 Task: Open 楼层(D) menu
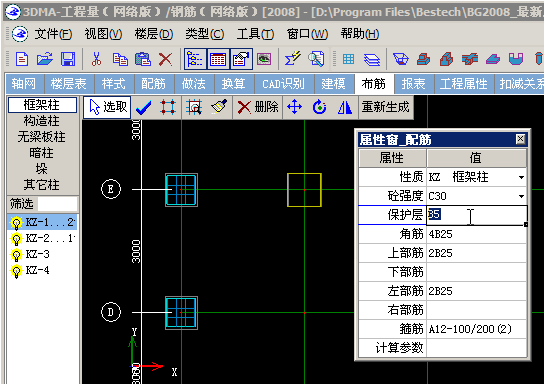154,34
